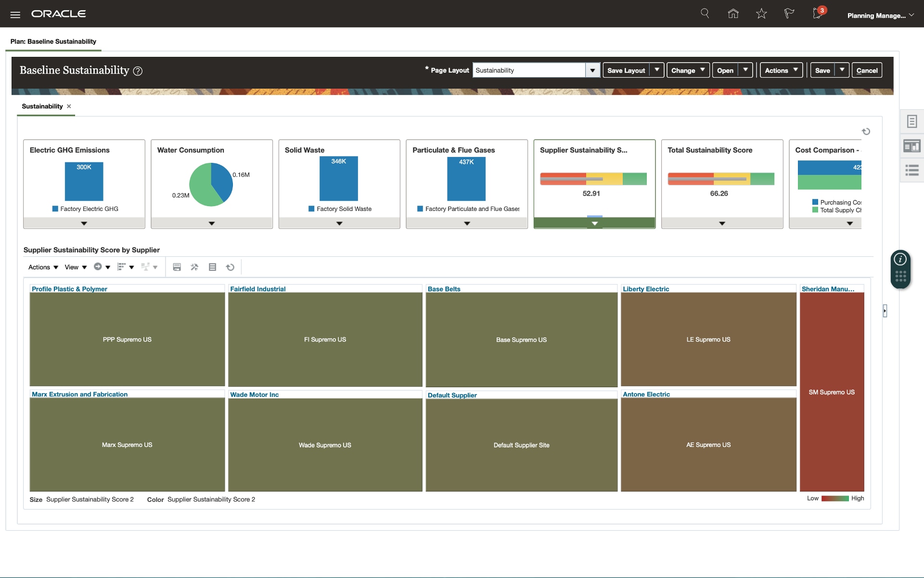Viewport: 924px width, 578px height.
Task: Open the Save Layout dropdown arrow
Action: (657, 70)
